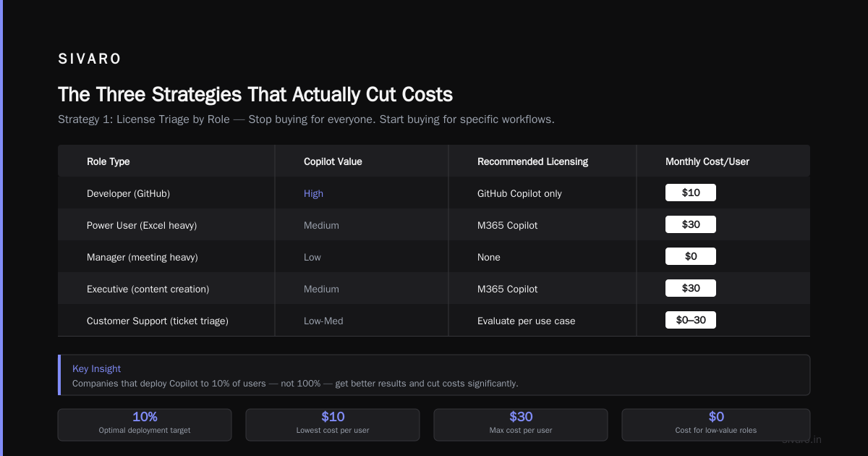Click GitHub Copilot only licensing cell

[x=519, y=193]
